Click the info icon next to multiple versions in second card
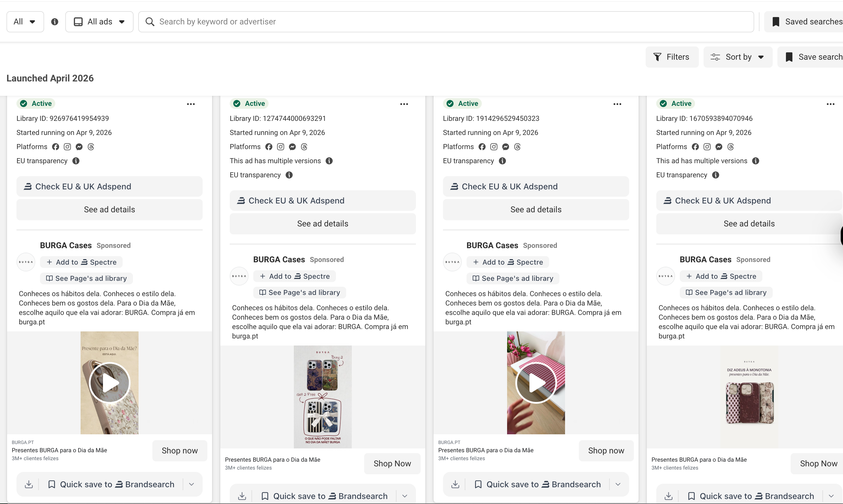 [329, 161]
